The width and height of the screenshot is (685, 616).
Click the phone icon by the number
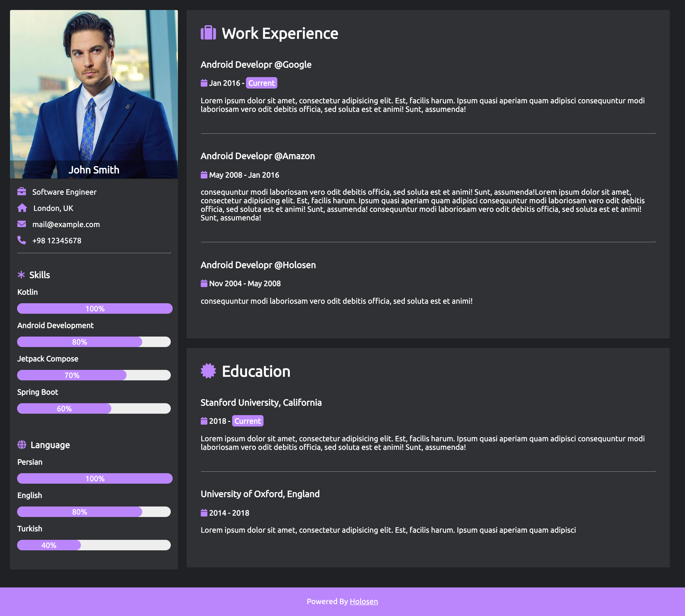22,240
